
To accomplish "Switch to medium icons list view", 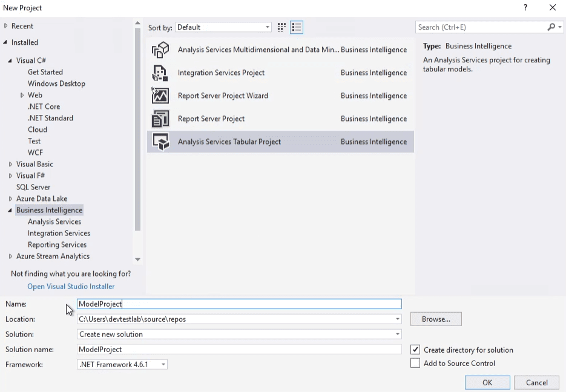I will click(x=297, y=27).
